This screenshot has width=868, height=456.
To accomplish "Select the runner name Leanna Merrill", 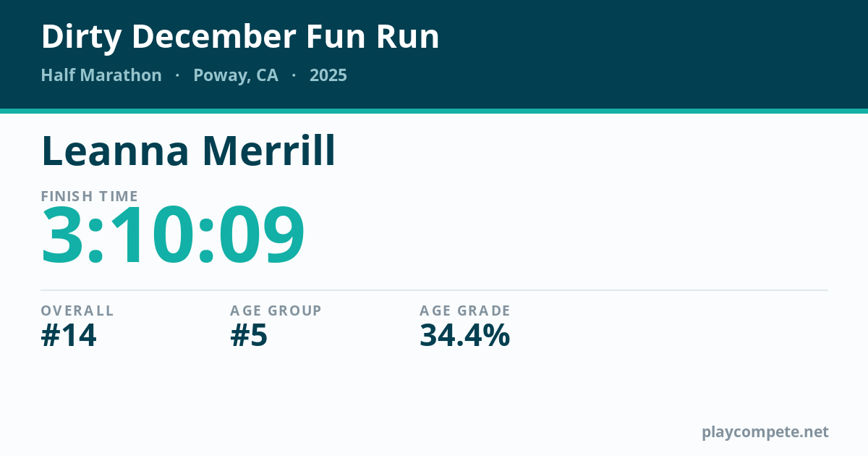I will click(x=188, y=151).
